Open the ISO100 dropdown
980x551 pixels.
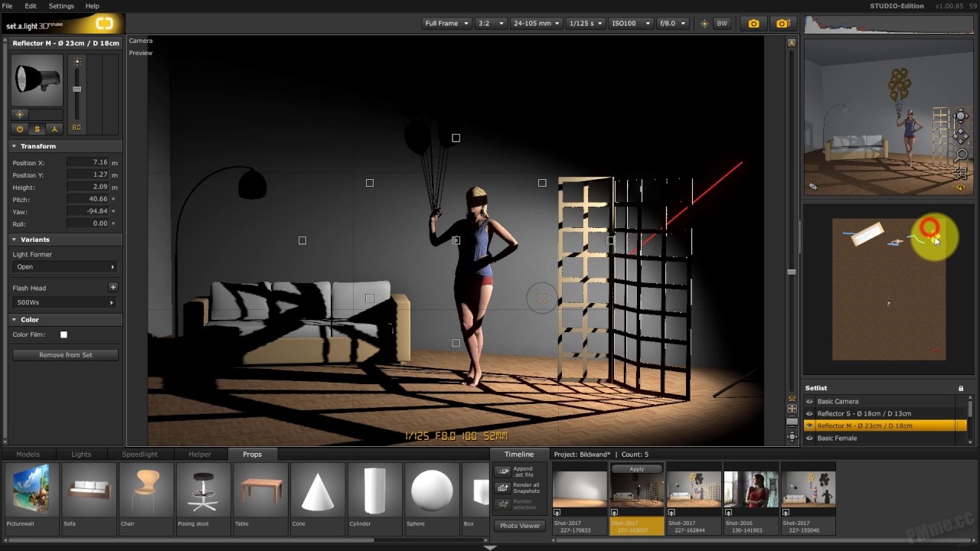pos(631,24)
